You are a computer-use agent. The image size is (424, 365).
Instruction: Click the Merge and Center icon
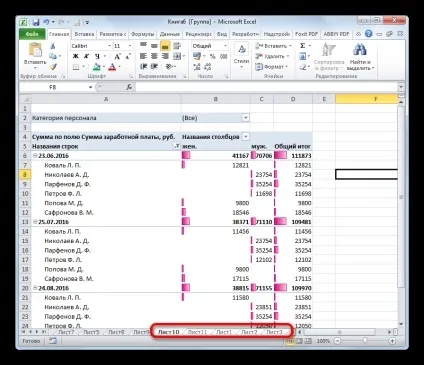177,56
